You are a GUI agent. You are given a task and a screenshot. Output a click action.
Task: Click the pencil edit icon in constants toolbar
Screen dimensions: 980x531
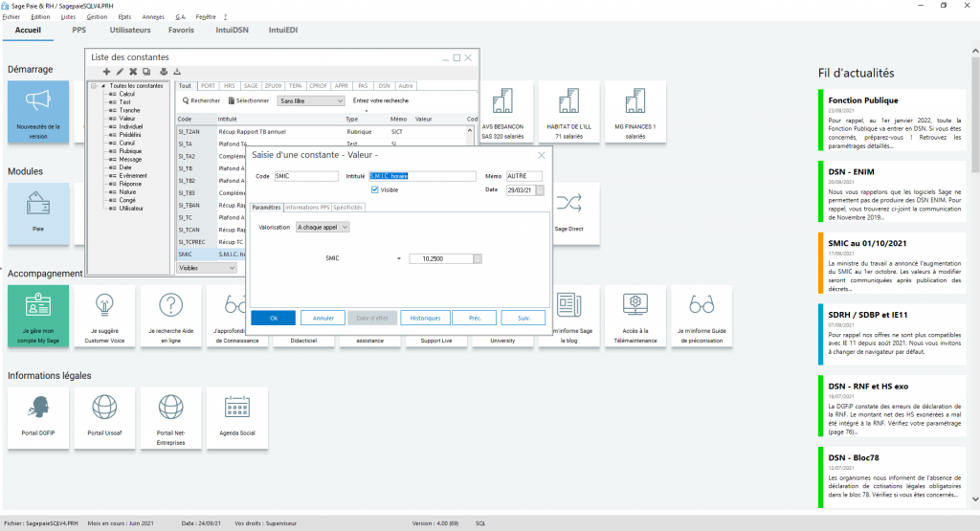(x=120, y=72)
